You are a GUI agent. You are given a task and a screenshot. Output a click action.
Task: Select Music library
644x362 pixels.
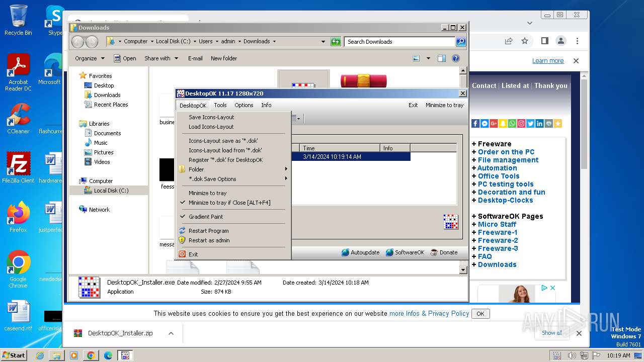[96, 143]
